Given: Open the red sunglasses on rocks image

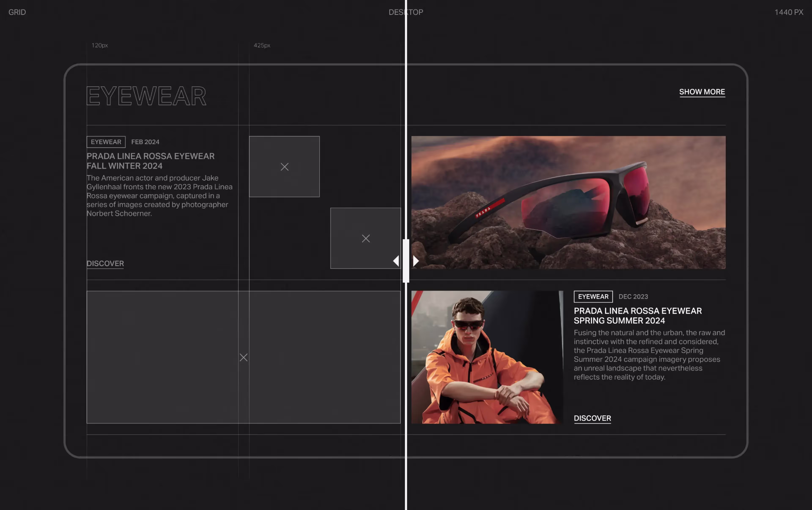Looking at the screenshot, I should coord(568,202).
